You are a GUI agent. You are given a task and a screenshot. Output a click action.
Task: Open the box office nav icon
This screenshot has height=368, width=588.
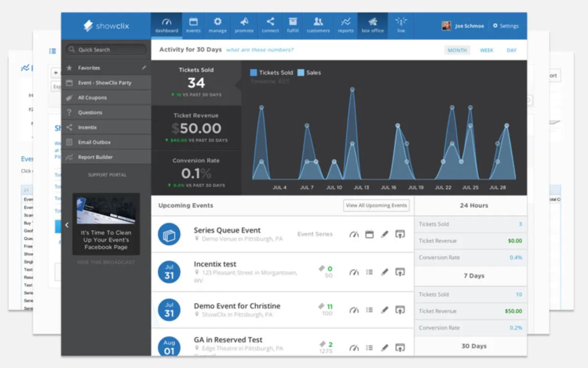[372, 22]
